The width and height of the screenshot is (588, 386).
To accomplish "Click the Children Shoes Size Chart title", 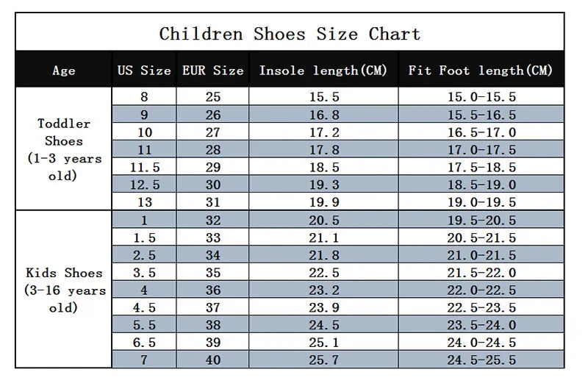I will (x=290, y=34).
